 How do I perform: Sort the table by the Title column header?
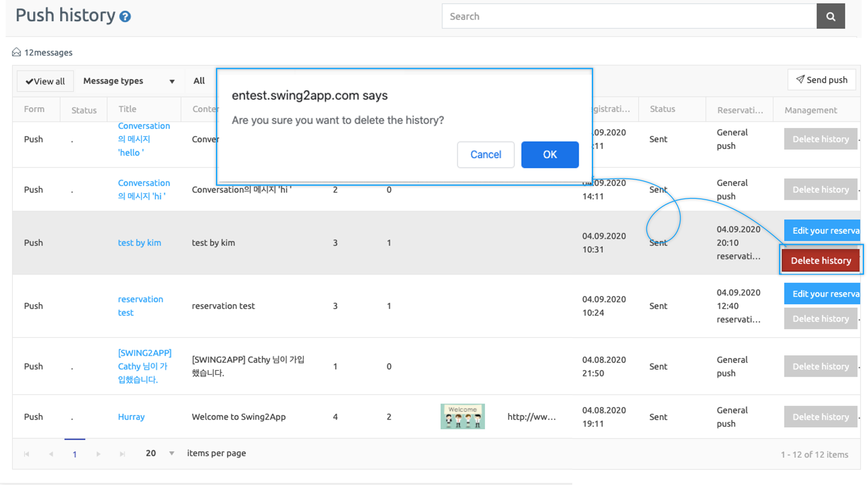click(x=127, y=109)
